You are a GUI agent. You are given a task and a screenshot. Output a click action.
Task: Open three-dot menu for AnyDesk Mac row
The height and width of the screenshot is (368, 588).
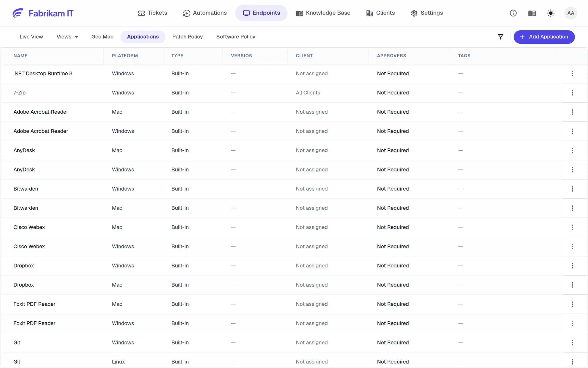[x=572, y=150]
